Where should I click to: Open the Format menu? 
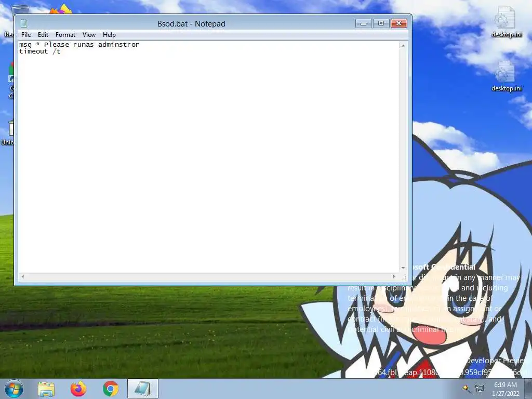click(65, 35)
